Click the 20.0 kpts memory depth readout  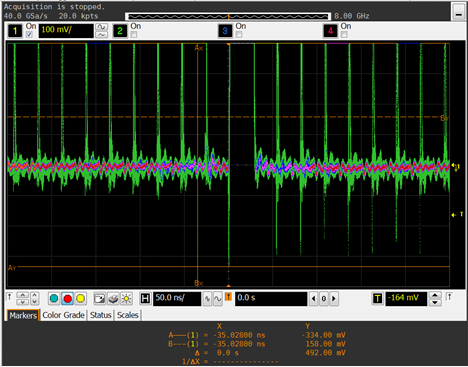coord(78,16)
